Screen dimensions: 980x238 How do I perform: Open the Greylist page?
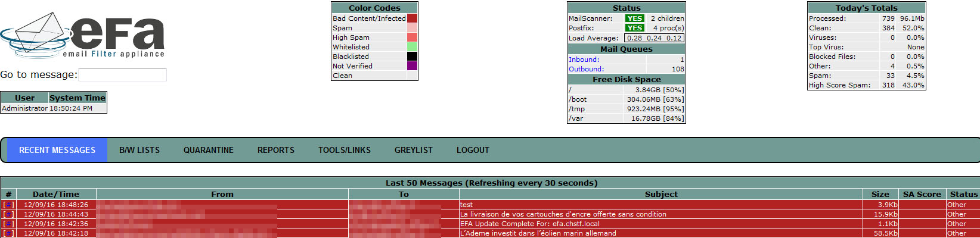pos(414,150)
